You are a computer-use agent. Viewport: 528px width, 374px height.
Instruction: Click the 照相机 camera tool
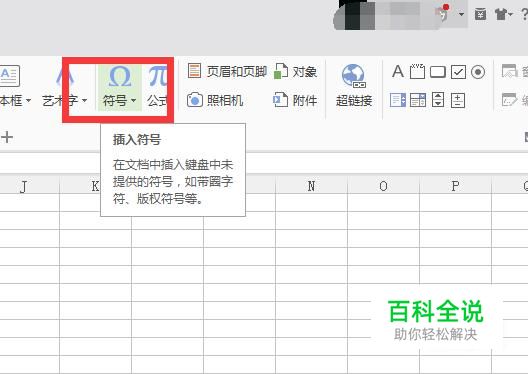click(215, 100)
